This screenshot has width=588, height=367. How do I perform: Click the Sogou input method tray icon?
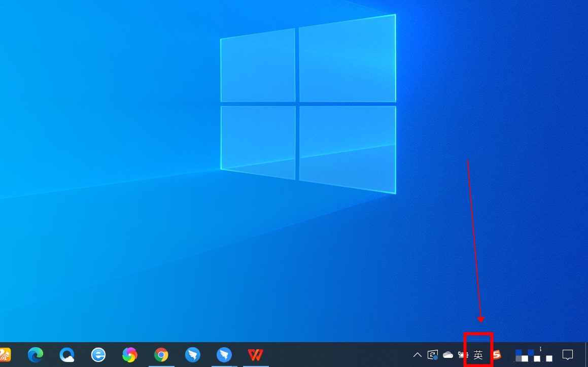tap(497, 354)
